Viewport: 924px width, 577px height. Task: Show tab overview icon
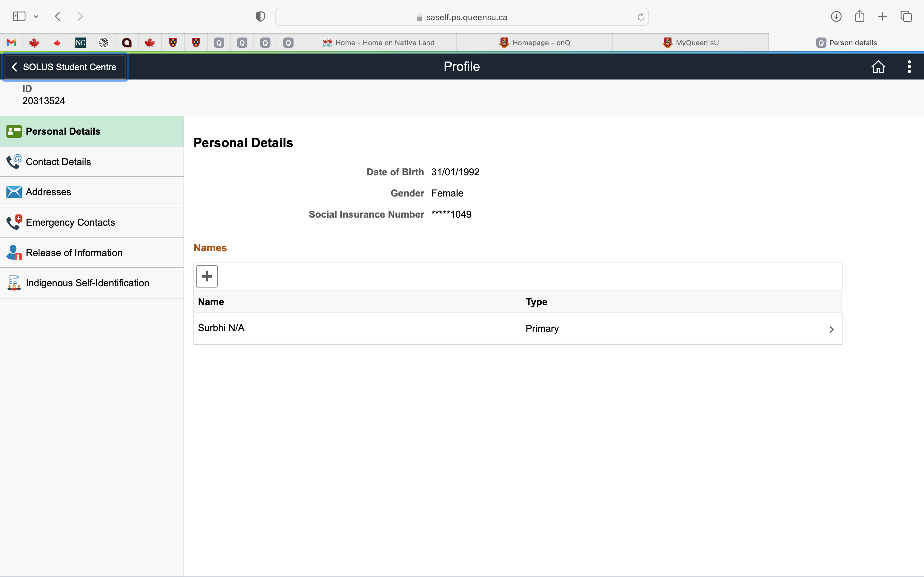tap(906, 16)
